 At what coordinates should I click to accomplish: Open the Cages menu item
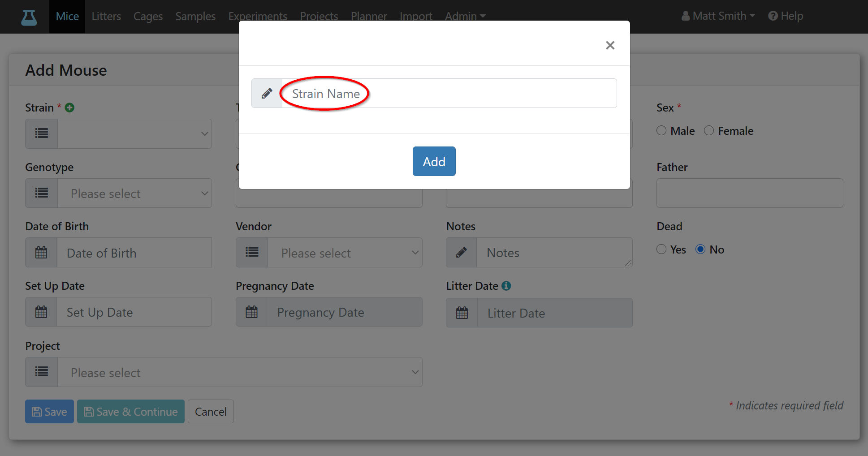pyautogui.click(x=148, y=16)
